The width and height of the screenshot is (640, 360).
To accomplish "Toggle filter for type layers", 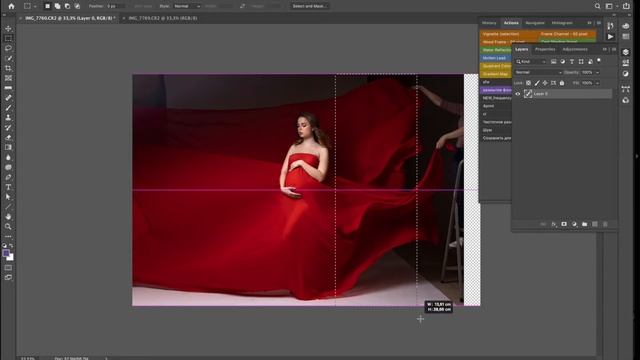I will coord(571,62).
